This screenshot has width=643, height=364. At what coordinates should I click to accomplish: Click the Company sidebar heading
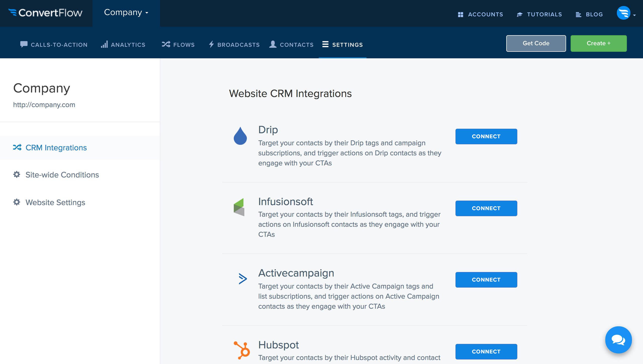(x=41, y=88)
